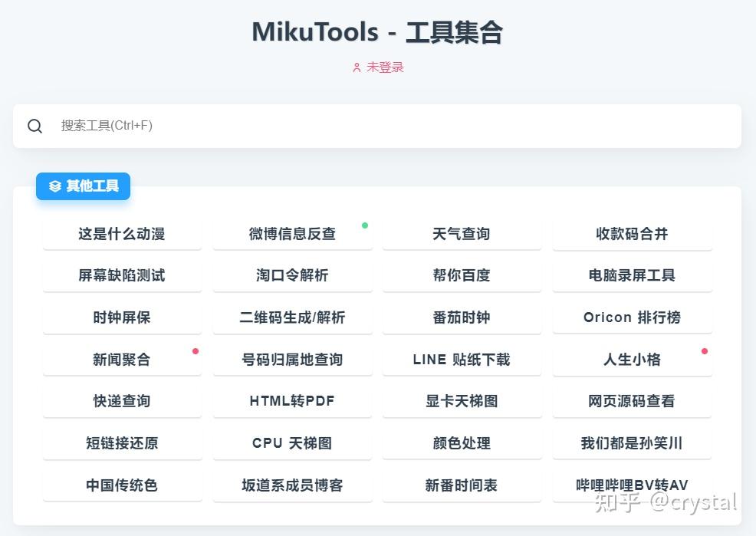Click the blue 其他工具 category badge
The height and width of the screenshot is (536, 756).
click(83, 186)
